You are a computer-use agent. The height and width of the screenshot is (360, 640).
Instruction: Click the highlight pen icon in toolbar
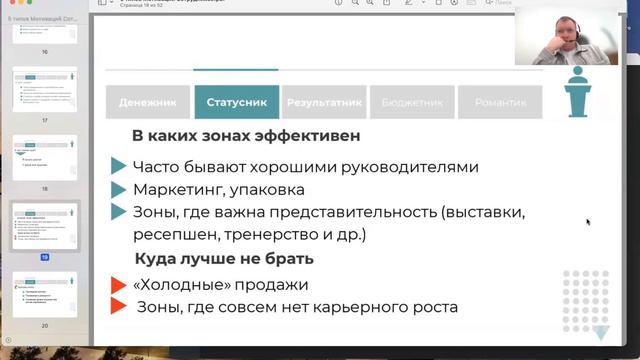(409, 2)
